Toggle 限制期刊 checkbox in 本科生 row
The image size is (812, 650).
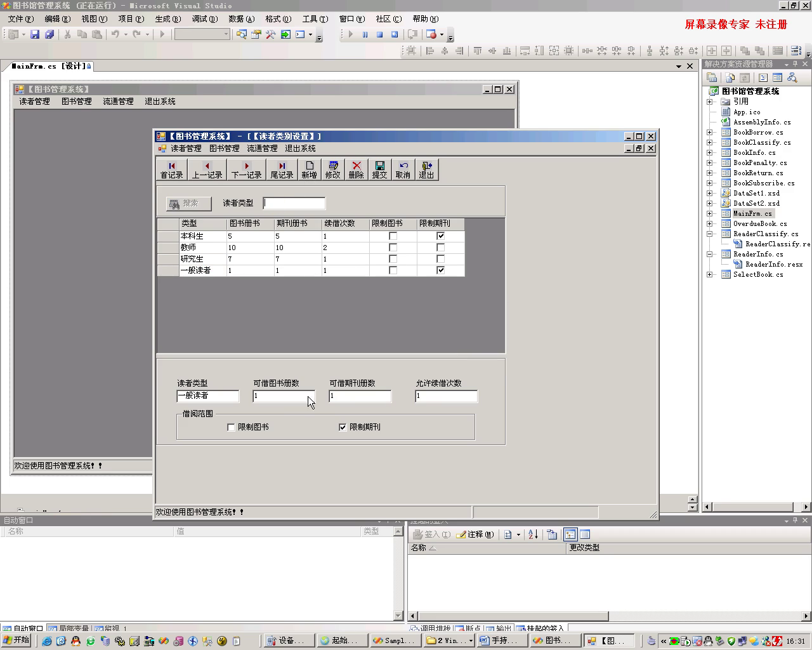(x=441, y=236)
